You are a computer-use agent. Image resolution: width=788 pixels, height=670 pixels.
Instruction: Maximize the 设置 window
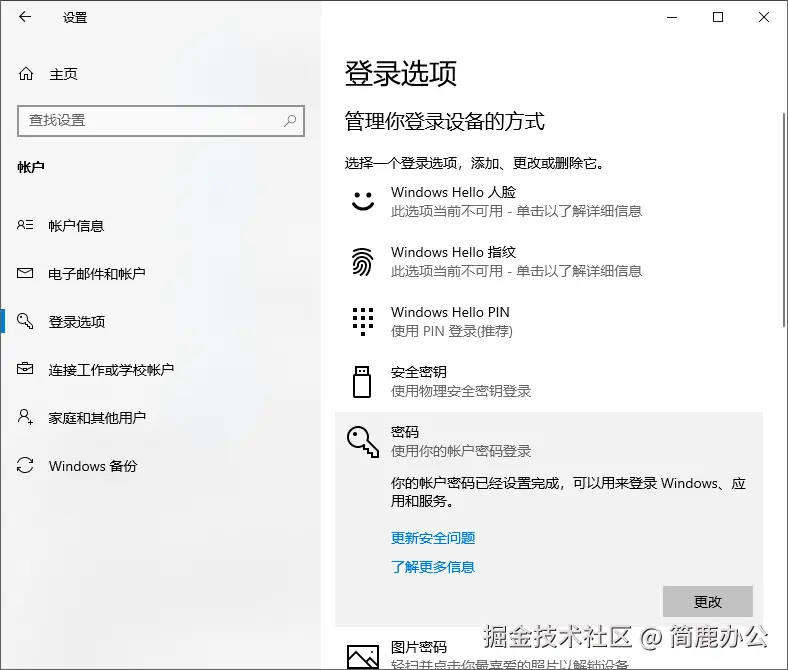718,17
